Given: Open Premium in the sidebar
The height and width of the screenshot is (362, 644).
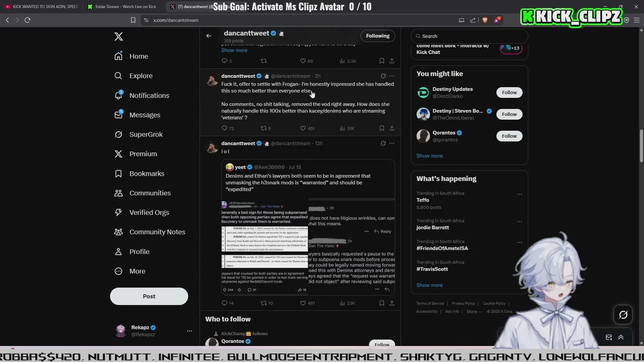Looking at the screenshot, I should coord(135,154).
